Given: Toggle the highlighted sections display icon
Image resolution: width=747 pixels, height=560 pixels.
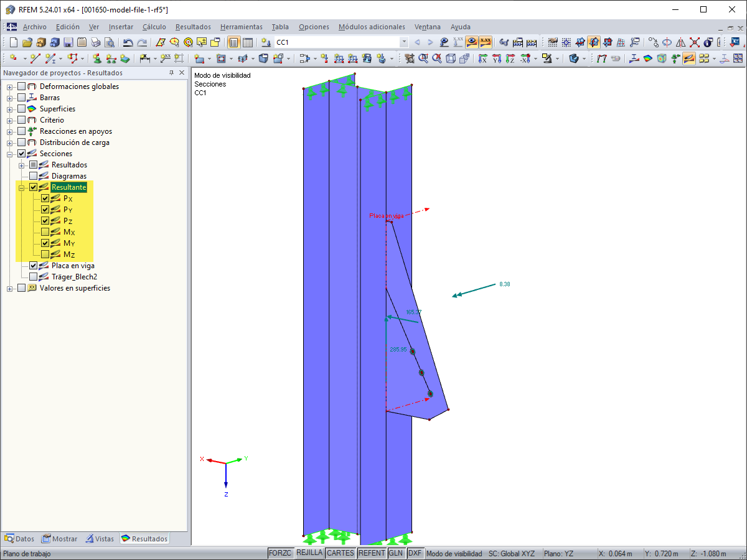Looking at the screenshot, I should click(689, 58).
